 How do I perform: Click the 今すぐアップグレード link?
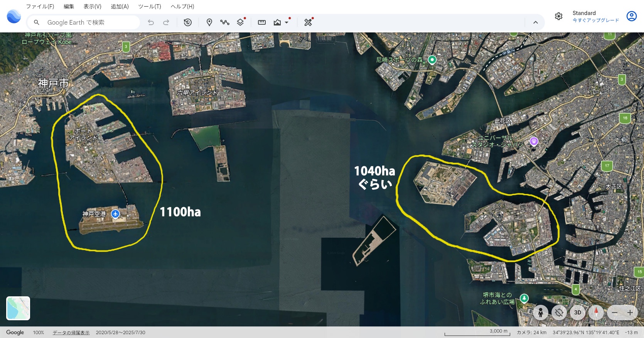point(595,20)
